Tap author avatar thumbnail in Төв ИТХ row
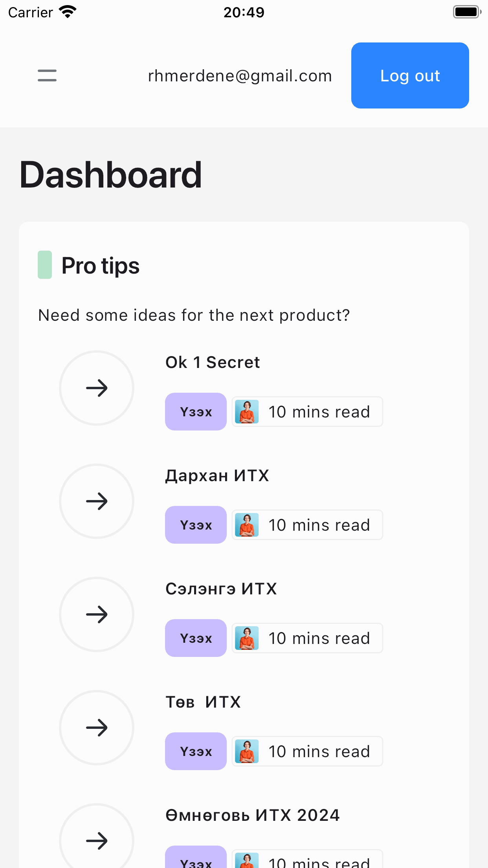Screen dimensions: 488x868 (247, 751)
